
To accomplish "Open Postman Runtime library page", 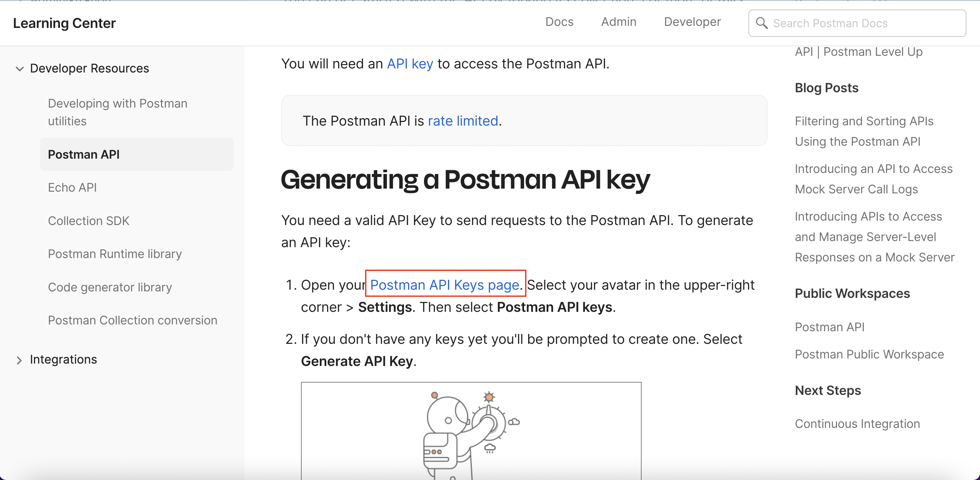I will tap(115, 254).
